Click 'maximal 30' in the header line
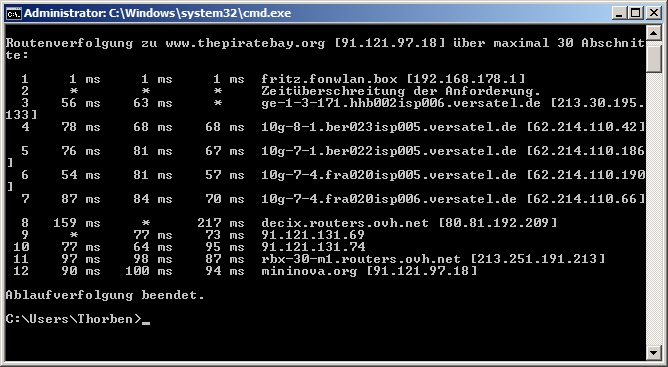668x367 pixels. (533, 43)
